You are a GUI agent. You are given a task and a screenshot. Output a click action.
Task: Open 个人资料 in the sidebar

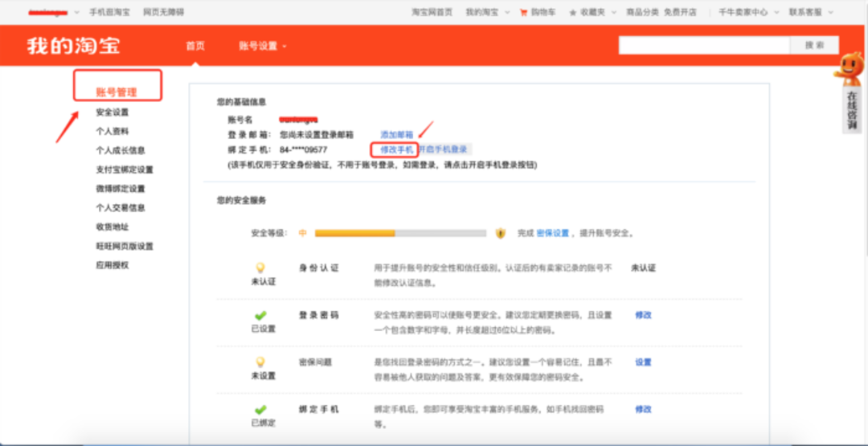point(113,131)
